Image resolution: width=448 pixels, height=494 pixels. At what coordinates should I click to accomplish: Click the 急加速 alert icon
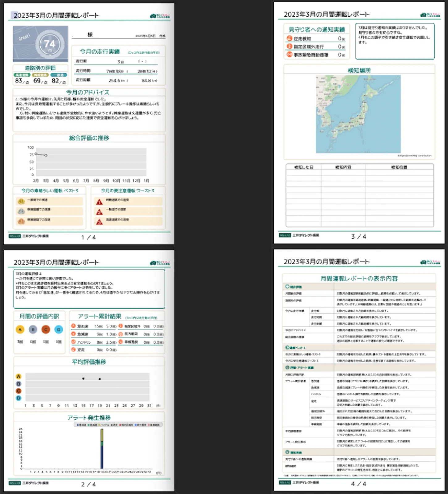74,326
